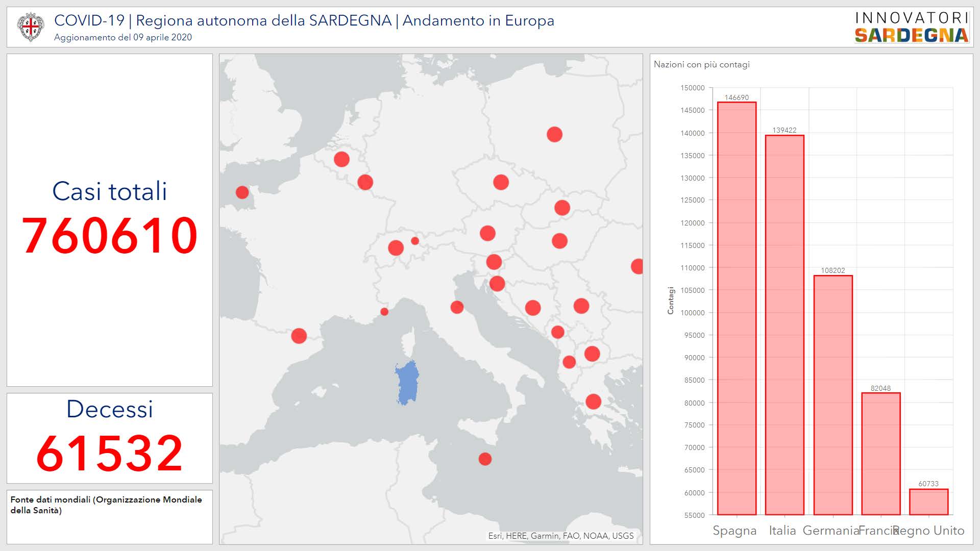980x551 pixels.
Task: Click the blue Sardinia island shape
Action: (407, 383)
